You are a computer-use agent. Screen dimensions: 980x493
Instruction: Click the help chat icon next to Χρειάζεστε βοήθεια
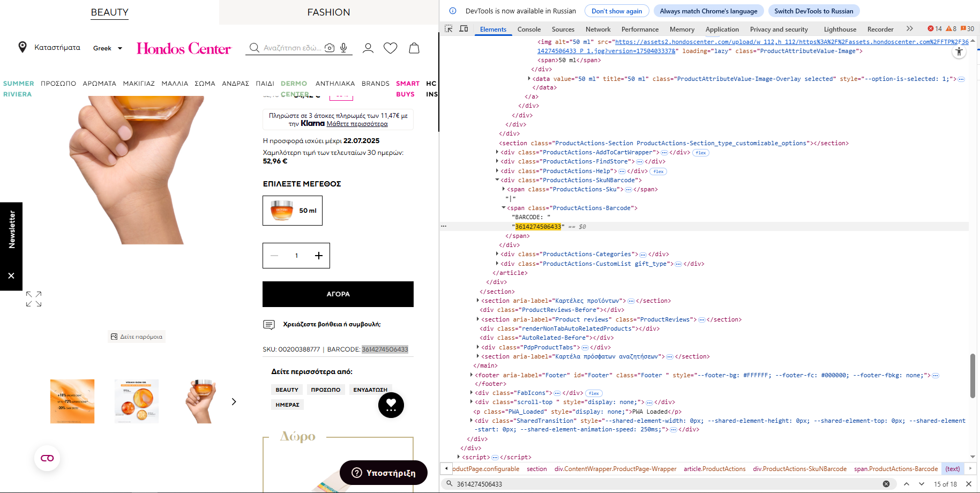269,325
